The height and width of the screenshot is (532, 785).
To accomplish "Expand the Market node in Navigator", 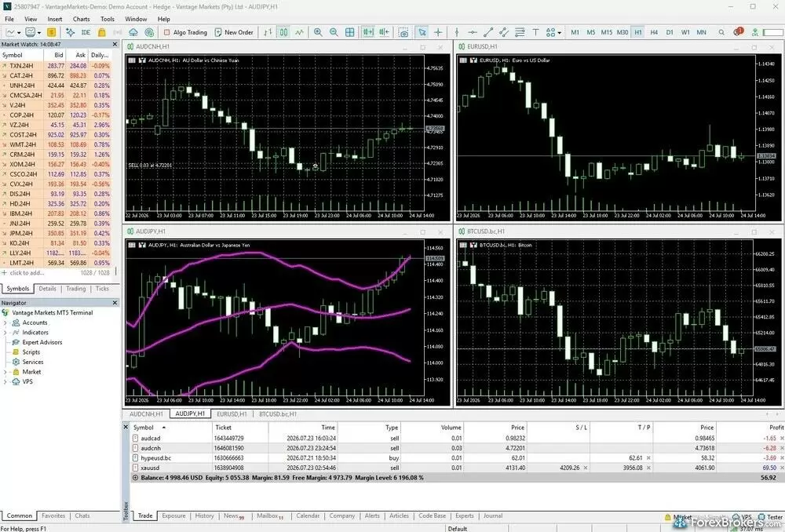I will [5, 372].
